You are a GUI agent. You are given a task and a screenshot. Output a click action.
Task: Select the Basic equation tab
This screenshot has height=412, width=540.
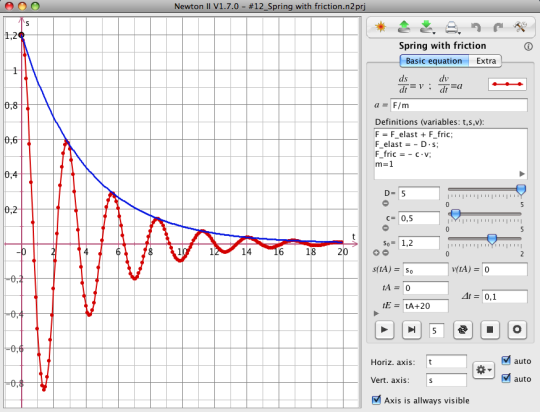[434, 61]
